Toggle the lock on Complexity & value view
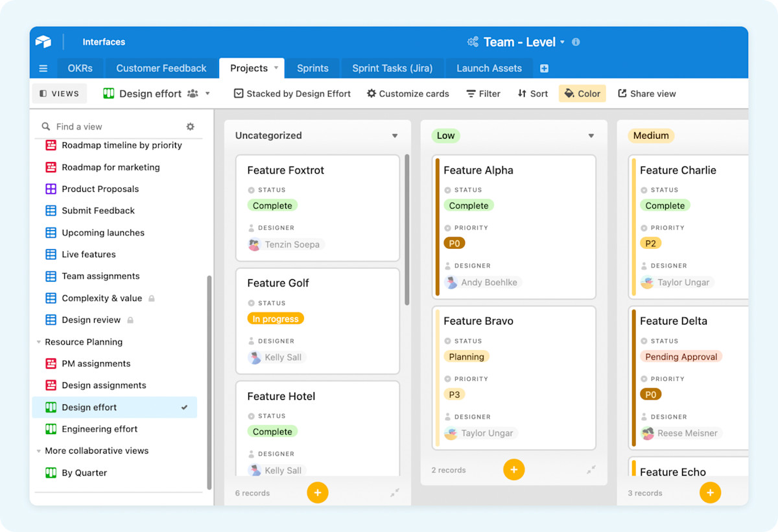 click(152, 297)
